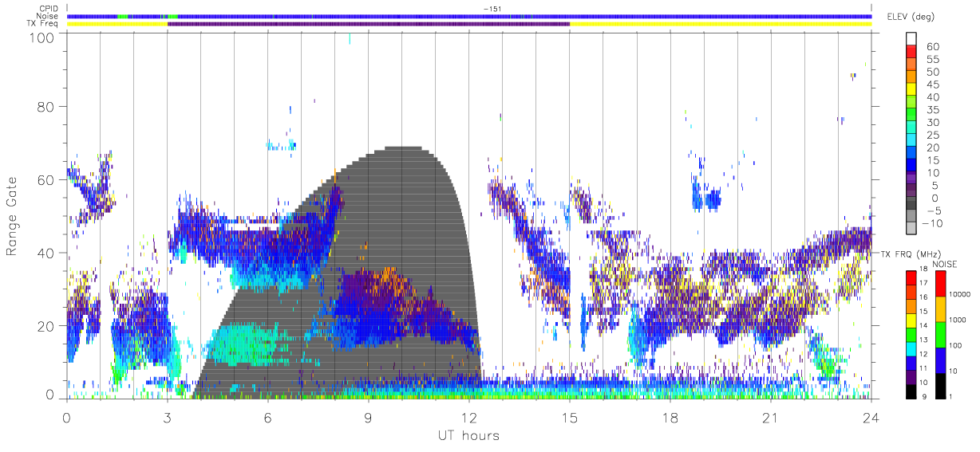Screen dimensions: 980x452
Task: Click Range Gate axis tick label 100
Action: 41,37
